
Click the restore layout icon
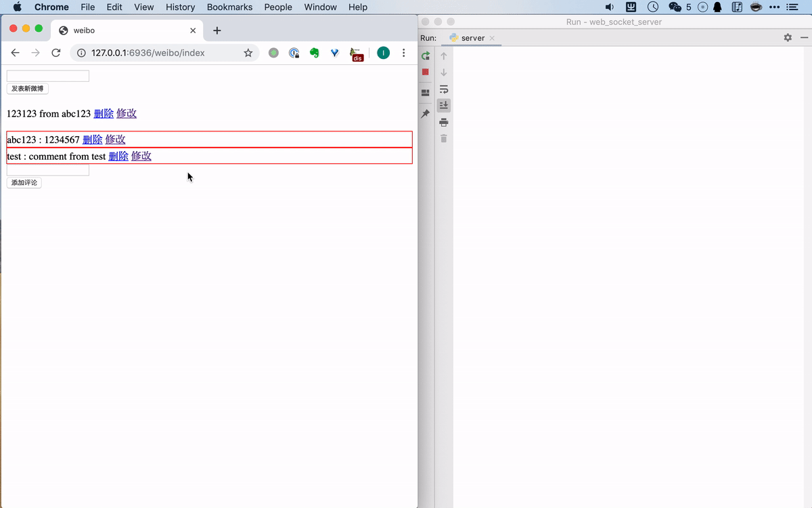[426, 93]
